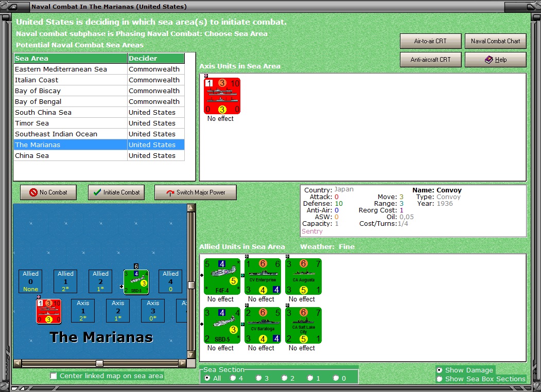Enable Center linked map on sea area
The image size is (541, 392).
(x=54, y=376)
